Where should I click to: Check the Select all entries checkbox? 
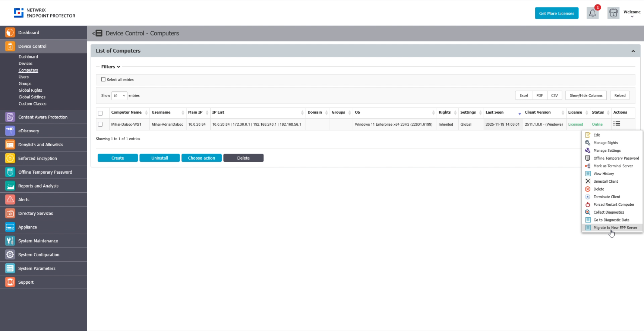click(103, 79)
